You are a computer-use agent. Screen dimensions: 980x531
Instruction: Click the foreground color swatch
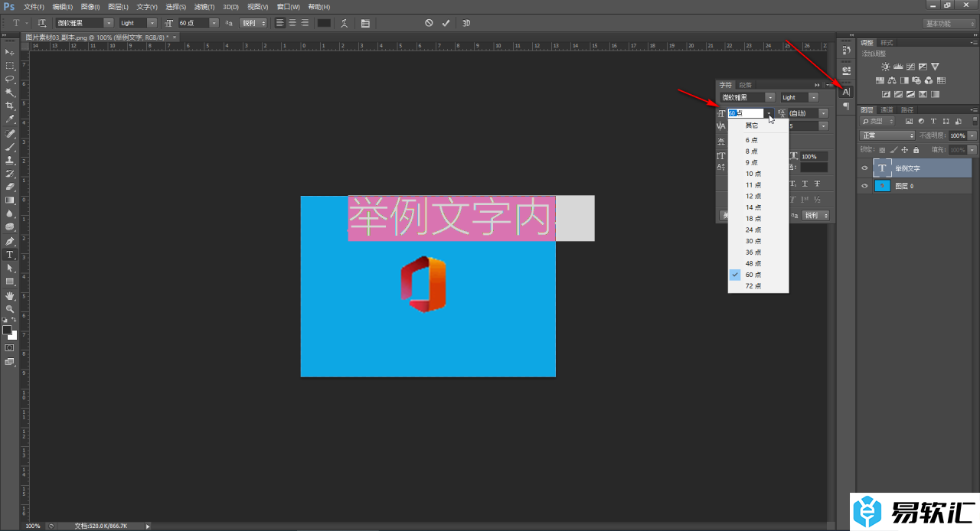pyautogui.click(x=7, y=330)
